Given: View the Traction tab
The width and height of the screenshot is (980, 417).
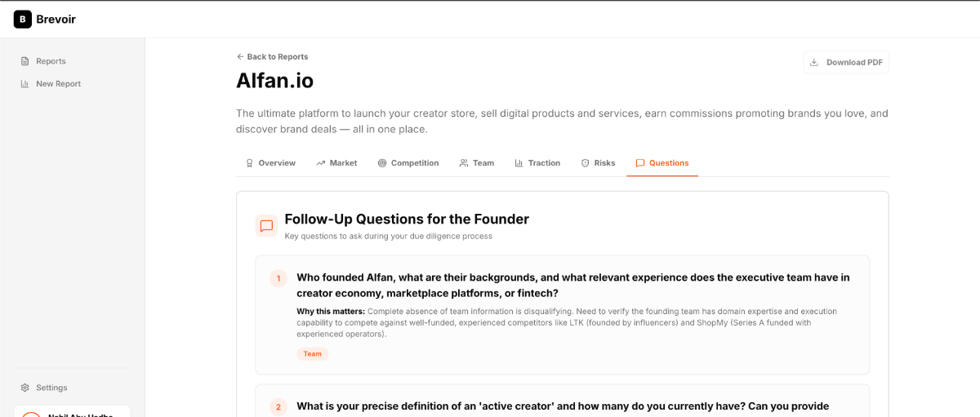Looking at the screenshot, I should click(x=537, y=163).
